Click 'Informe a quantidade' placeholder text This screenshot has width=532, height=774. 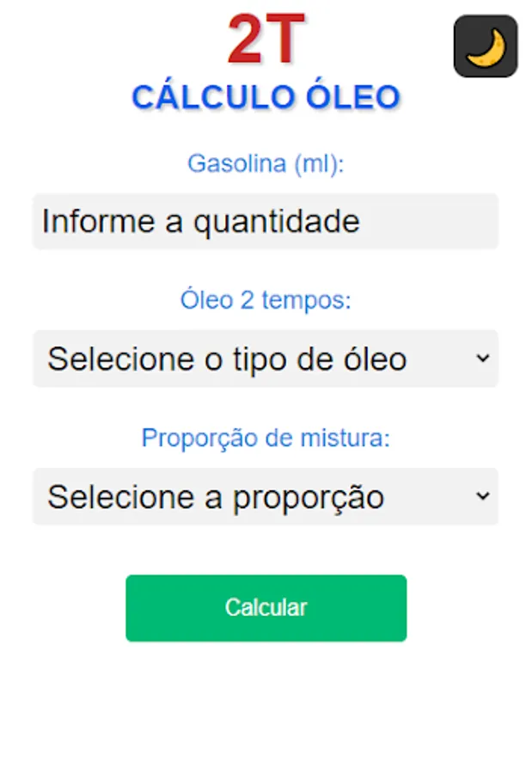(201, 222)
